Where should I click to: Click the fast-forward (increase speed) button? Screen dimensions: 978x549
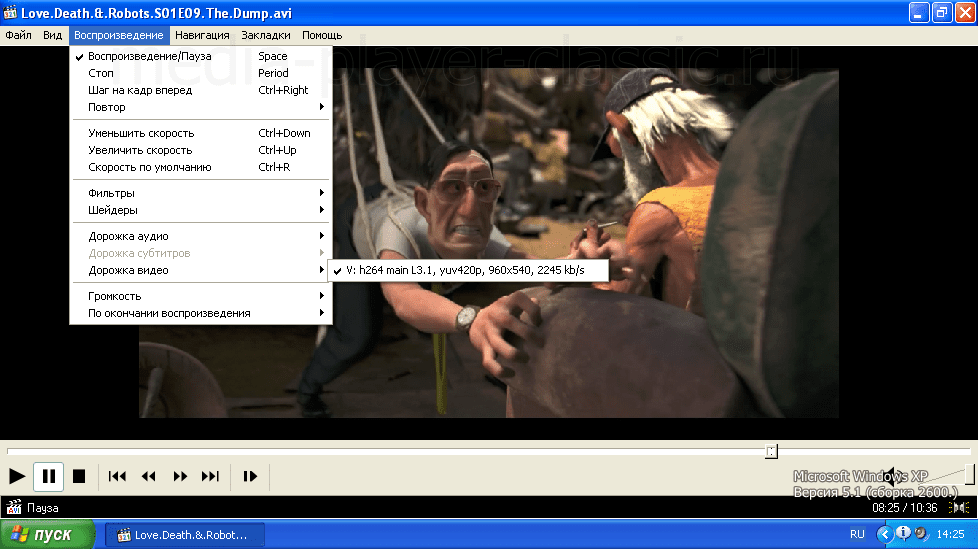180,477
